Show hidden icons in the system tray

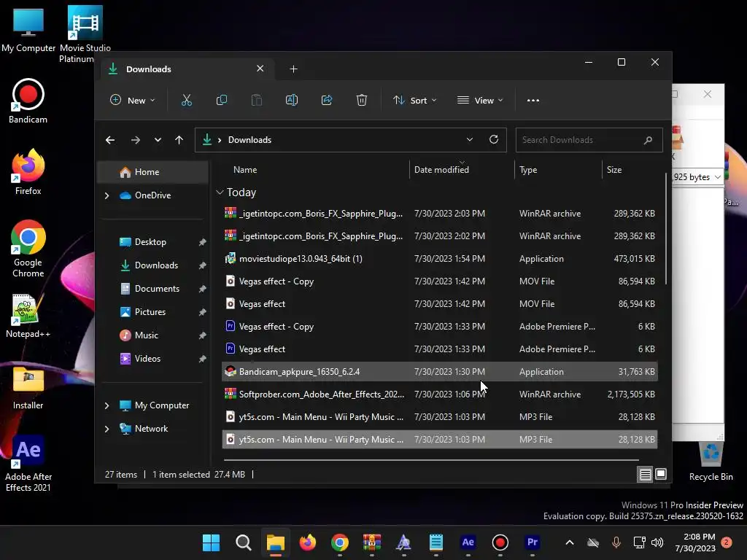569,542
